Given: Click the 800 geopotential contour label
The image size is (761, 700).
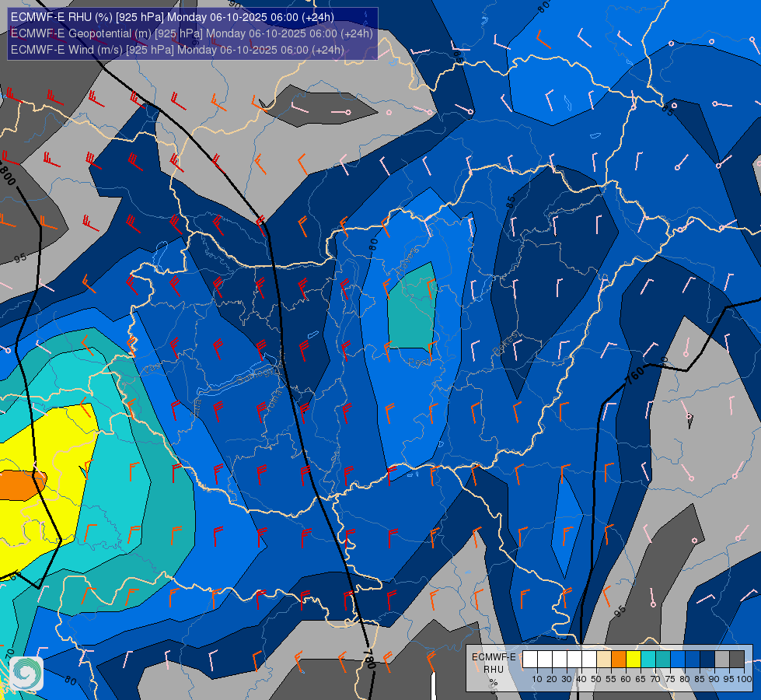Looking at the screenshot, I should coord(9,176).
